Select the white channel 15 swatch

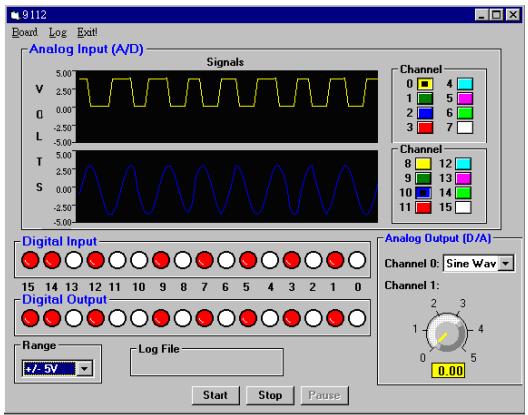[463, 207]
